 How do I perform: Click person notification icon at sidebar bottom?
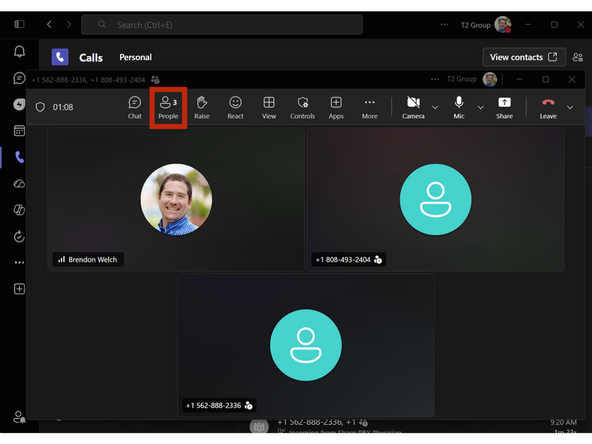coord(19,417)
